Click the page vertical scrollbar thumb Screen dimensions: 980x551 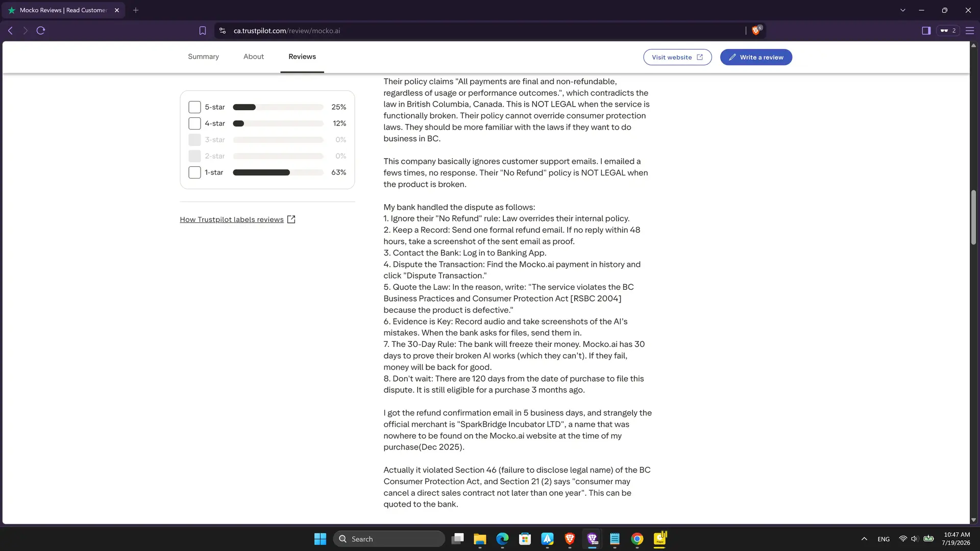(x=973, y=217)
